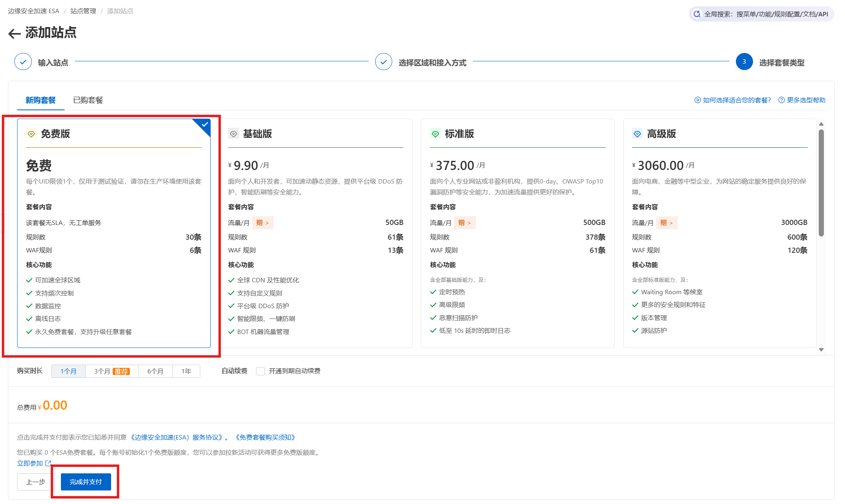Select the 1年 purchase duration
This screenshot has width=845, height=504.
(186, 371)
